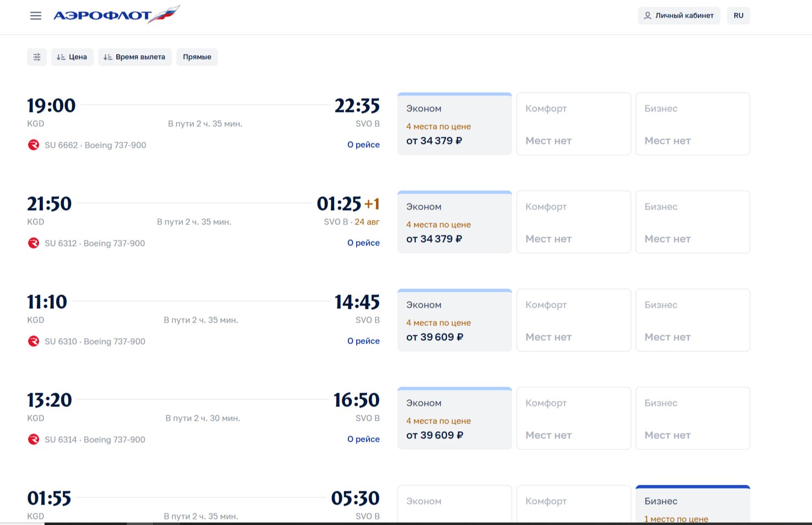
Task: Open the filter settings sliders icon
Action: (37, 57)
